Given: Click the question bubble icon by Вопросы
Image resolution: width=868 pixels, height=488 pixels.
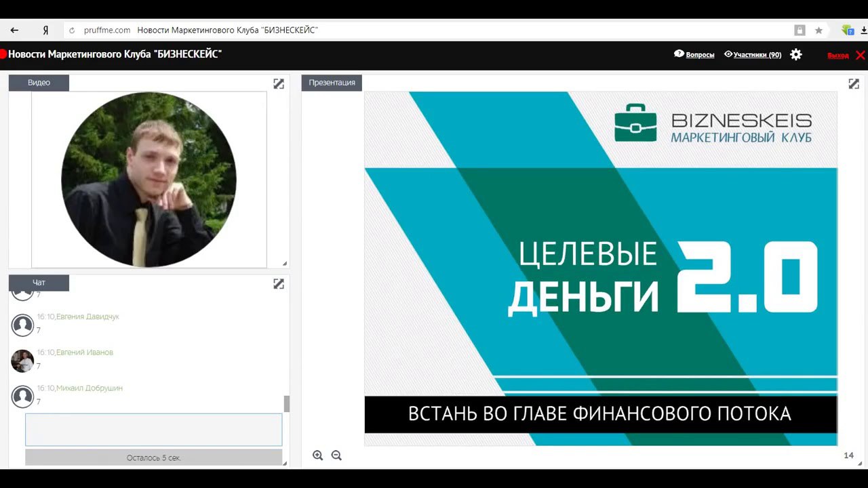Looking at the screenshot, I should [x=679, y=54].
